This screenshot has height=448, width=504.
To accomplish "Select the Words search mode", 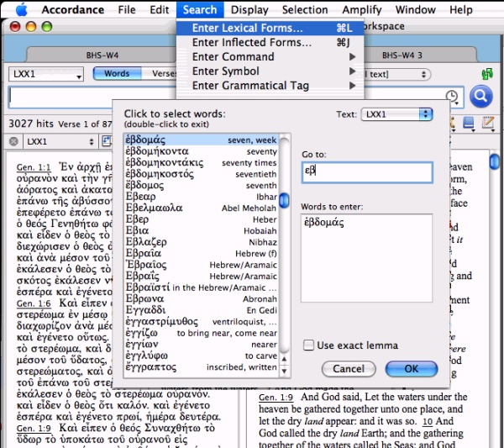I will click(117, 73).
